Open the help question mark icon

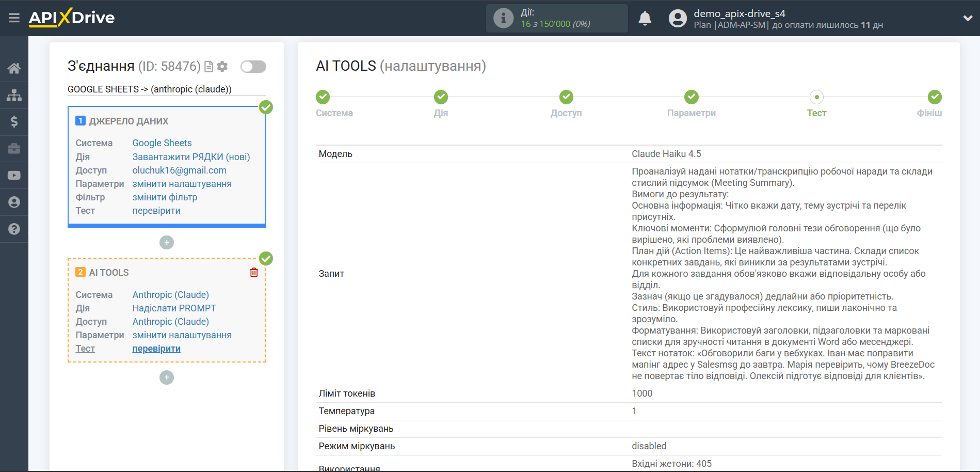tap(14, 229)
